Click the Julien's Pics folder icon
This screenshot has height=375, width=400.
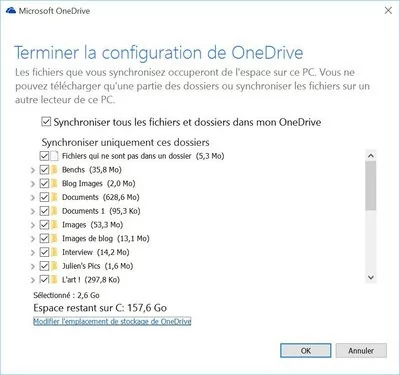(55, 266)
